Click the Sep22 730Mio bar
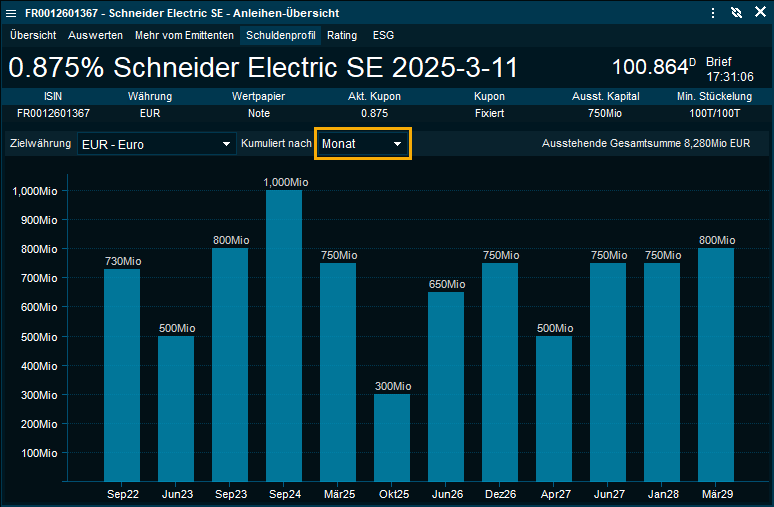 coord(122,375)
